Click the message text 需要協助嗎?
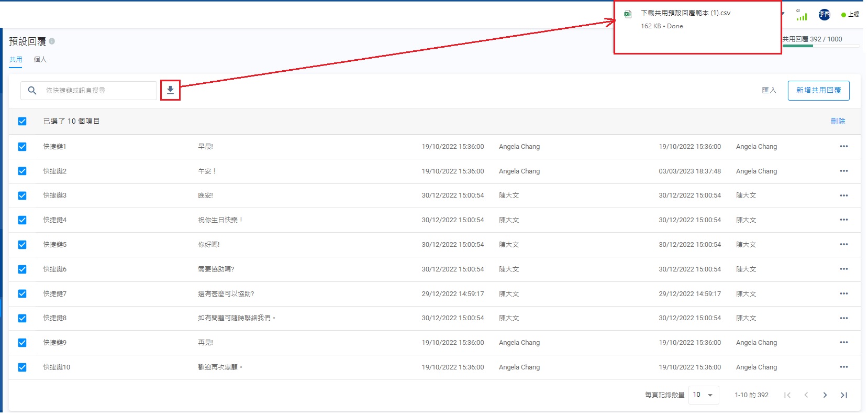868x414 pixels. (x=216, y=269)
